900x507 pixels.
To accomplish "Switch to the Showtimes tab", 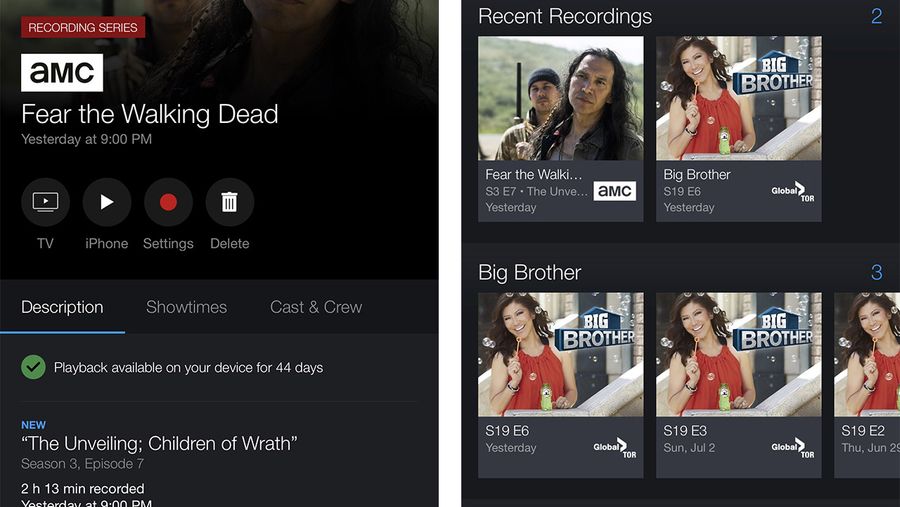I will (x=187, y=307).
